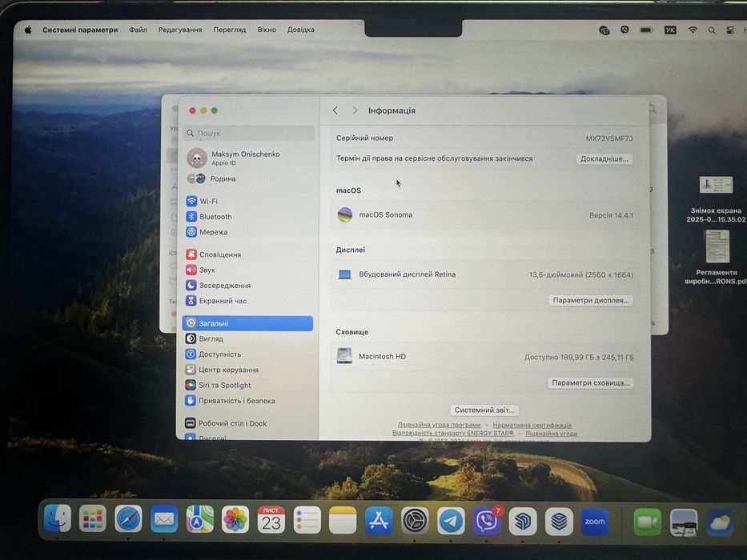Open Нормативна сертифікація link
This screenshot has width=747, height=560.
(x=532, y=425)
